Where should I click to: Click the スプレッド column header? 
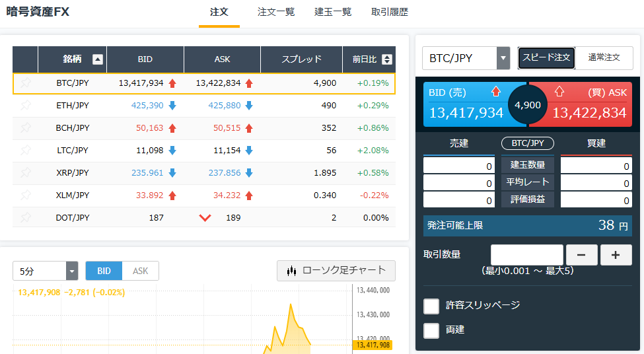[301, 59]
